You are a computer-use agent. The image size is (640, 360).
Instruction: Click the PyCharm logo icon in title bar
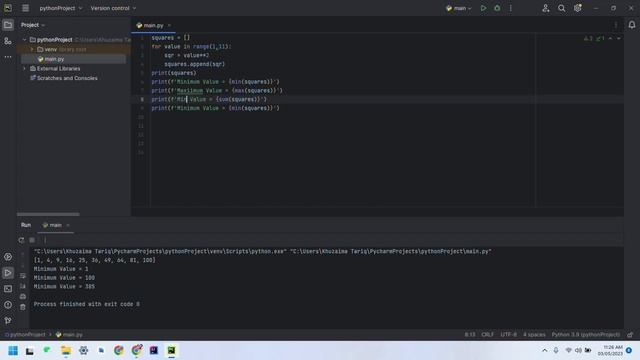[8, 8]
